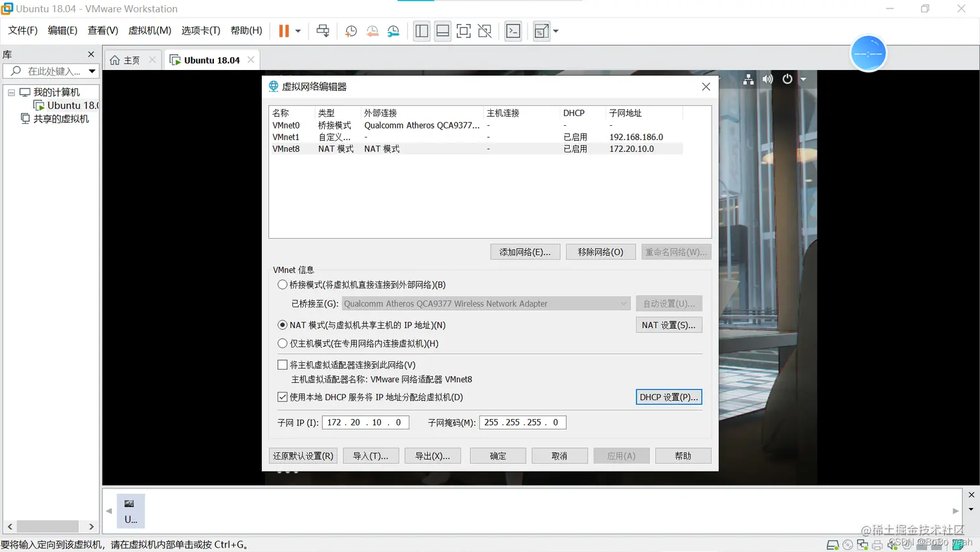Click the 添加网络(E)... button
The width and height of the screenshot is (980, 552).
525,252
